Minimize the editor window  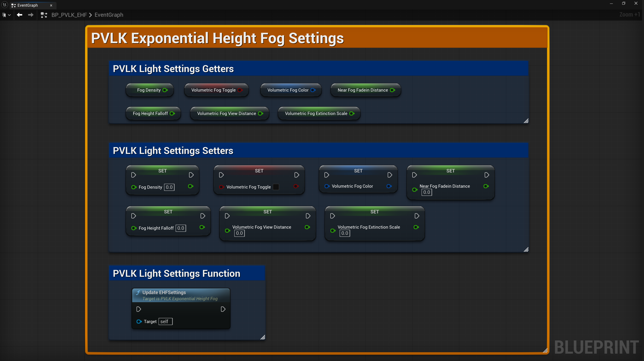[611, 4]
